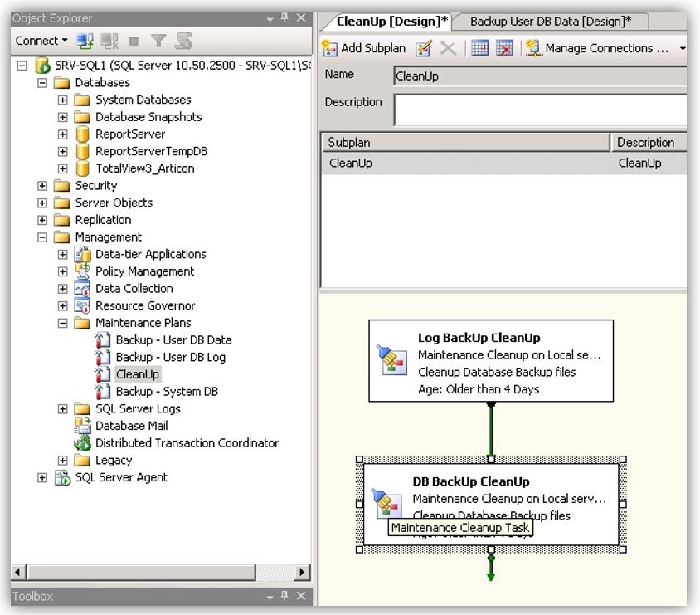Viewport: 700px width, 615px height.
Task: Select the Legacy folder
Action: (x=114, y=460)
